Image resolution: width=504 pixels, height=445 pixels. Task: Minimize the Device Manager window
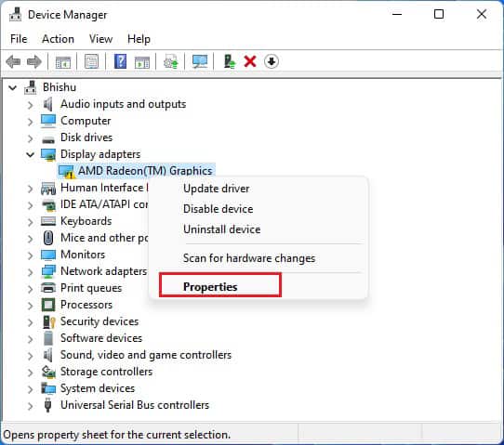(x=397, y=14)
